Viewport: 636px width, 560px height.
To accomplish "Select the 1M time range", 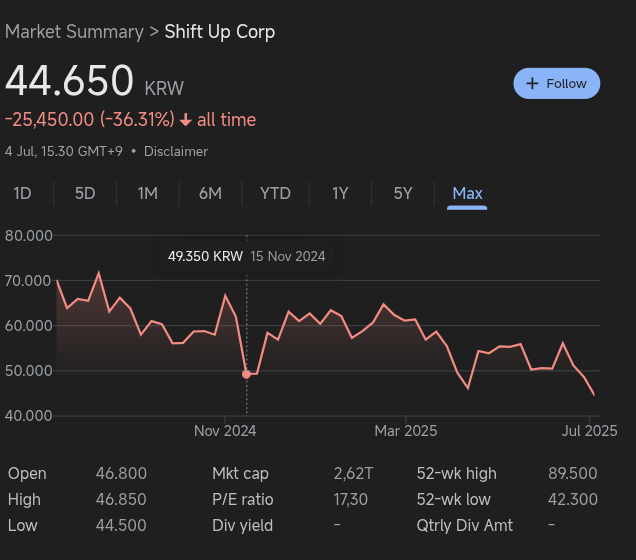I will 148,193.
